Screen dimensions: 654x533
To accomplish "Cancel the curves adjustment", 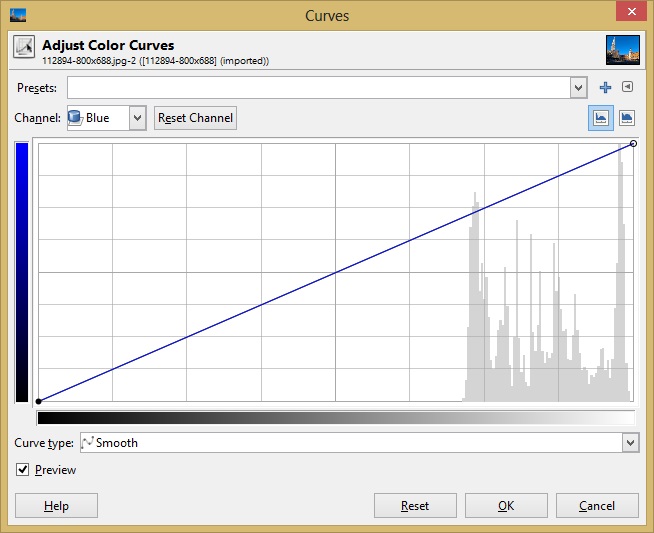I will click(597, 506).
